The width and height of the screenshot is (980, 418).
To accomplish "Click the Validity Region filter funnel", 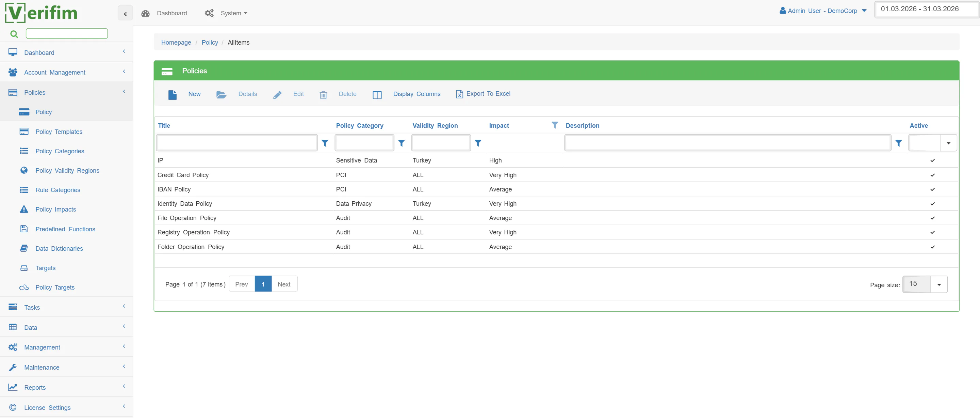I will click(x=478, y=143).
